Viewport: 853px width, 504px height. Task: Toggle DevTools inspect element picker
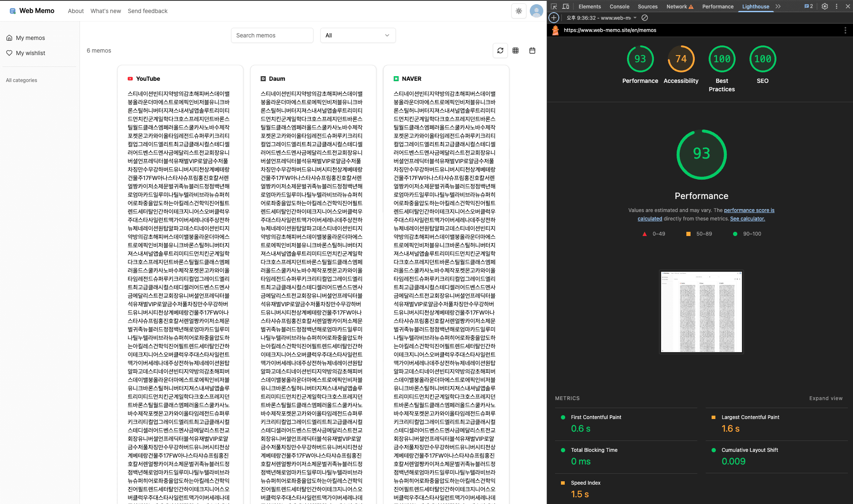point(554,6)
